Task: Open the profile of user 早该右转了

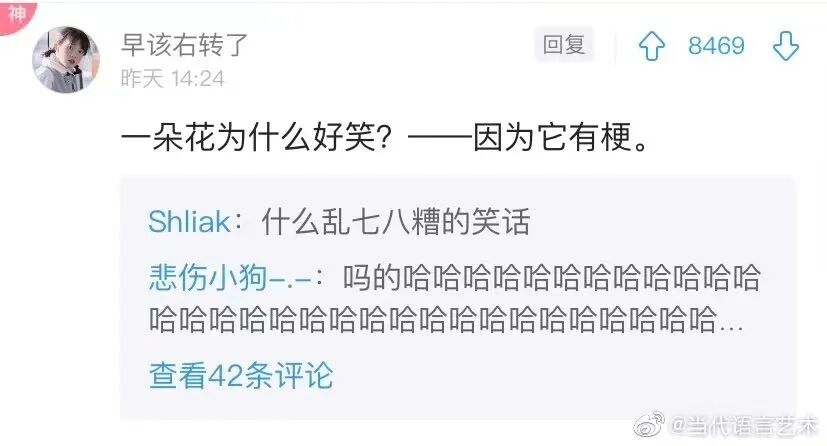Action: [x=184, y=44]
